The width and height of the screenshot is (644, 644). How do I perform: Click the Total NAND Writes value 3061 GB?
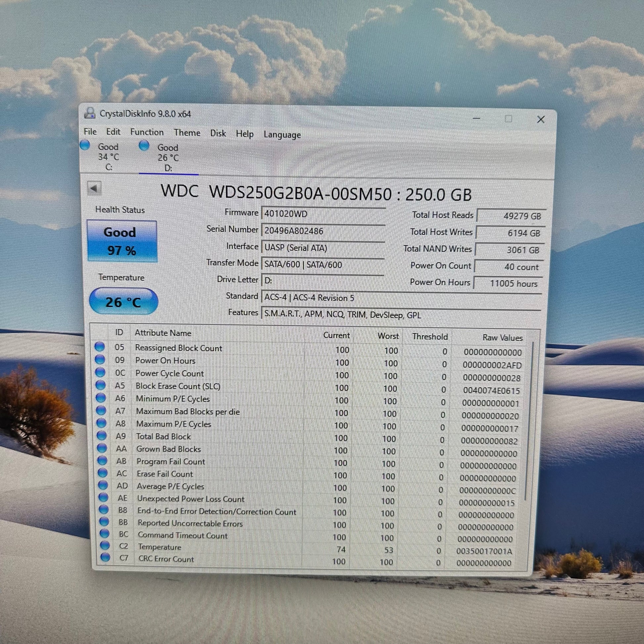click(x=510, y=250)
